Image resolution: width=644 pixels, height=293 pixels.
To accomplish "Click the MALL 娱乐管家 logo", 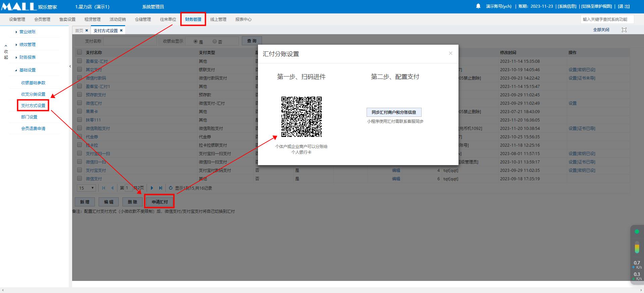I will pos(29,6).
